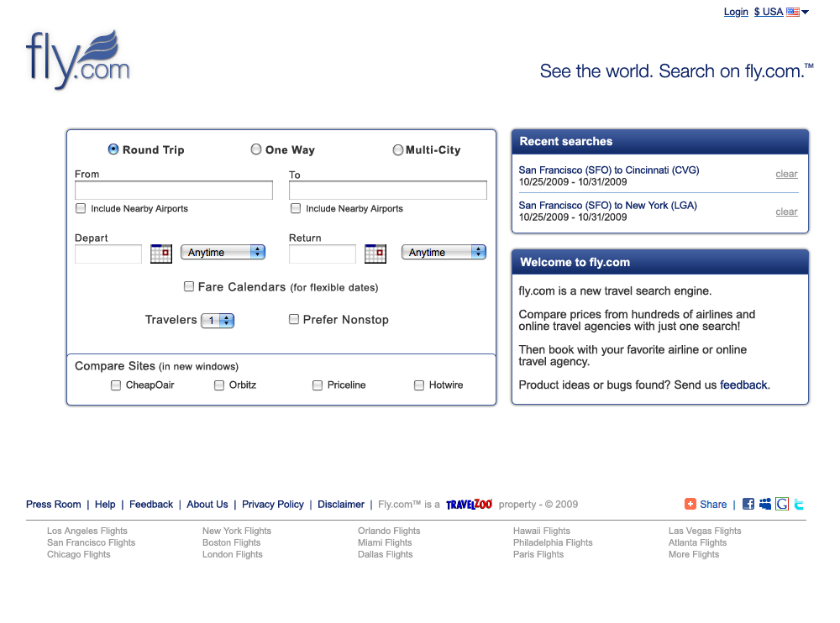This screenshot has width=840, height=623.
Task: Select the One Way radio button
Action: pos(256,149)
